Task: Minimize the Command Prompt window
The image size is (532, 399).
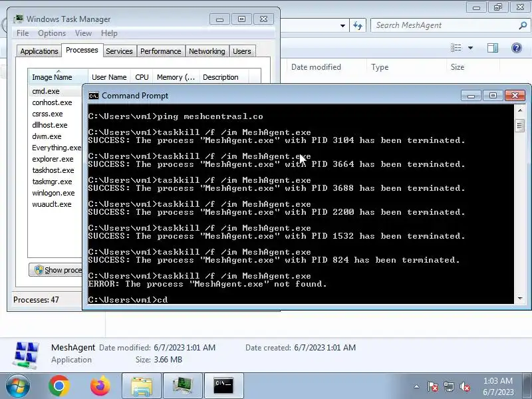Action: [471, 96]
